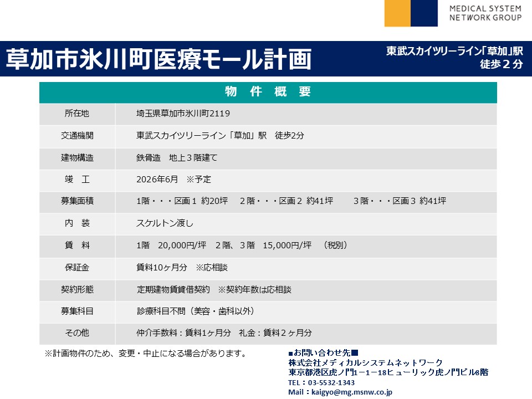Image resolution: width=532 pixels, height=399 pixels.
Task: Click the MEDICAL SYSTEM NETWORK GROUP logo text
Action: tap(485, 13)
